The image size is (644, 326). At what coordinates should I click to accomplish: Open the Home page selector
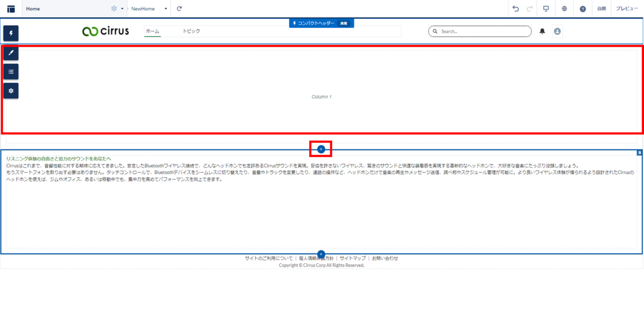point(33,9)
